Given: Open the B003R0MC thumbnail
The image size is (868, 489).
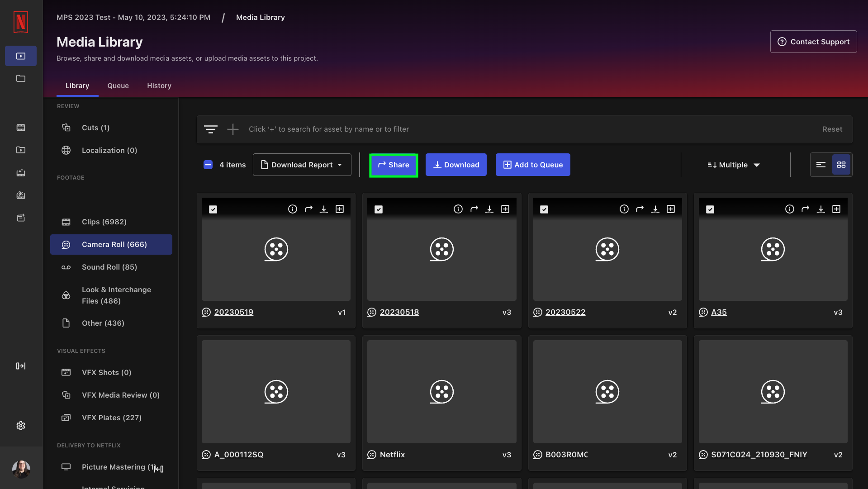Looking at the screenshot, I should [x=607, y=392].
